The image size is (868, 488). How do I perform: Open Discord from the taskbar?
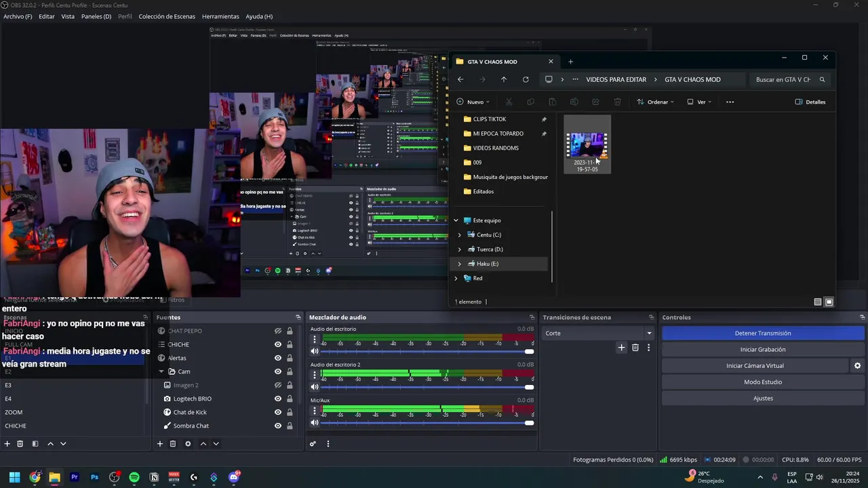(234, 477)
